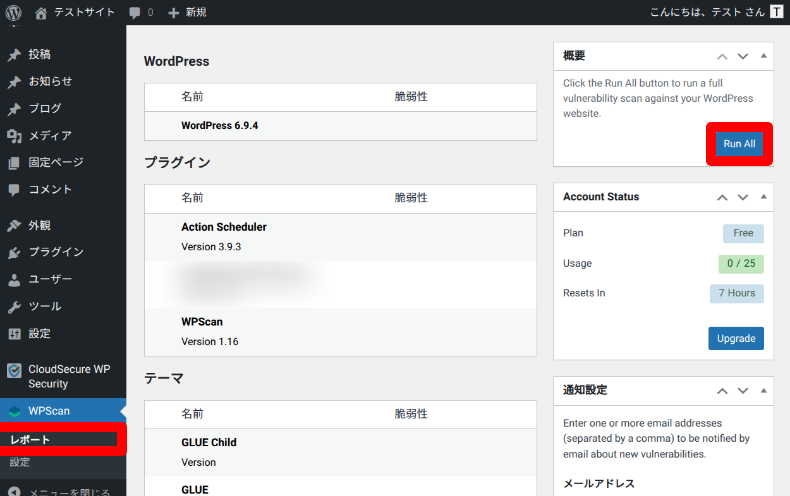The width and height of the screenshot is (790, 496).
Task: Click the CloudSecure shield icon
Action: click(x=14, y=371)
